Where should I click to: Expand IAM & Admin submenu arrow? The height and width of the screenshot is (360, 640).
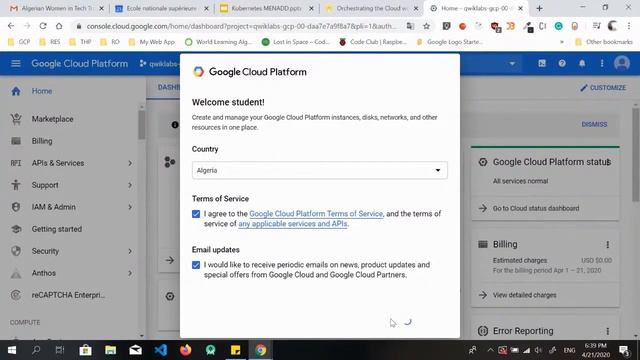click(130, 207)
